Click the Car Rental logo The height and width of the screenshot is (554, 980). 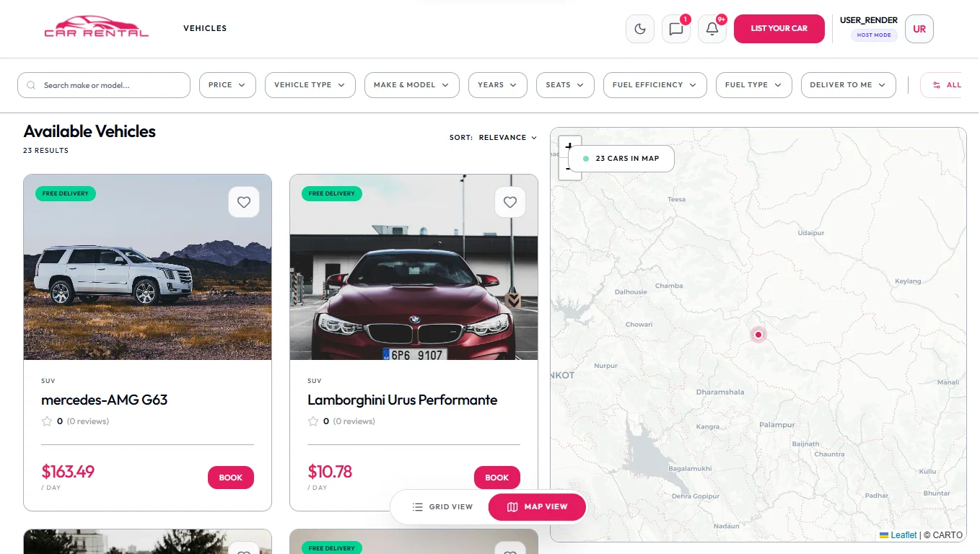tap(97, 27)
